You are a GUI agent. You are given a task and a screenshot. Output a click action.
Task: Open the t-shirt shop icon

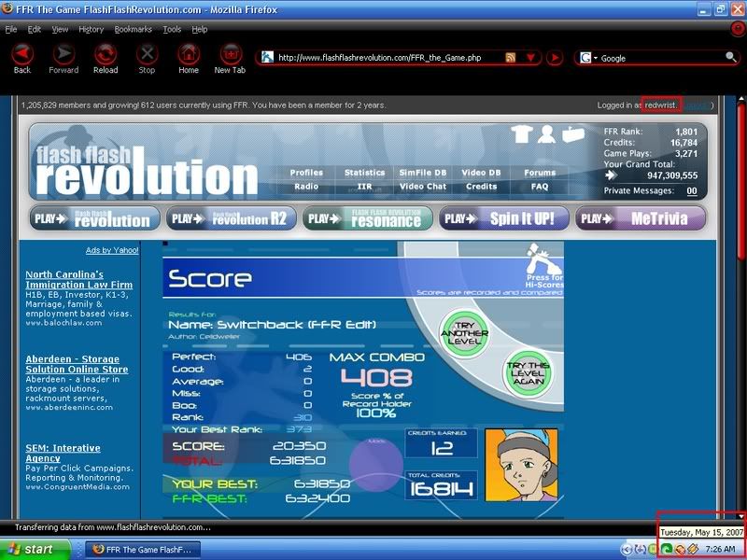(x=522, y=135)
